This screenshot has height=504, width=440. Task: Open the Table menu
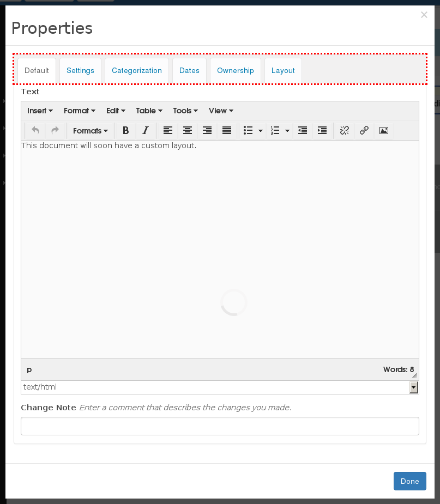(x=149, y=111)
